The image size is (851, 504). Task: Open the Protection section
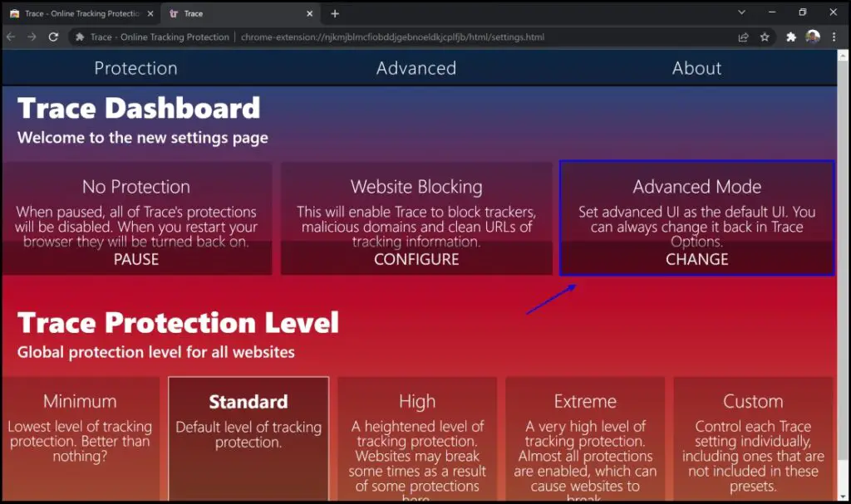click(135, 68)
